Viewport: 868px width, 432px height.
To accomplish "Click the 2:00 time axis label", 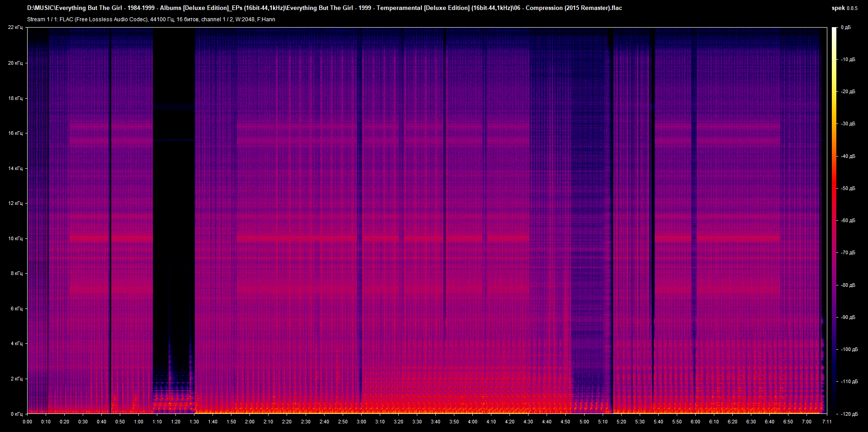I will pos(250,422).
